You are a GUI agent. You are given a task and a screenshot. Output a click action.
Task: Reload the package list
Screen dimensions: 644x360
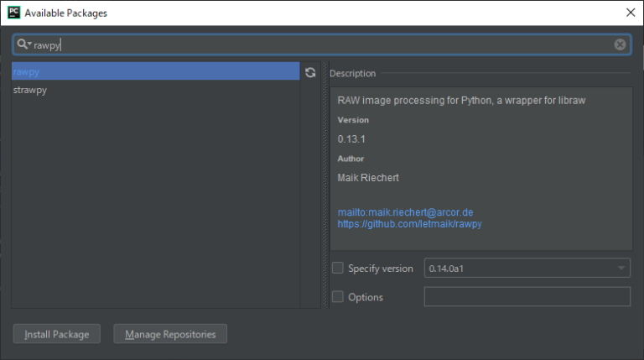coord(310,73)
